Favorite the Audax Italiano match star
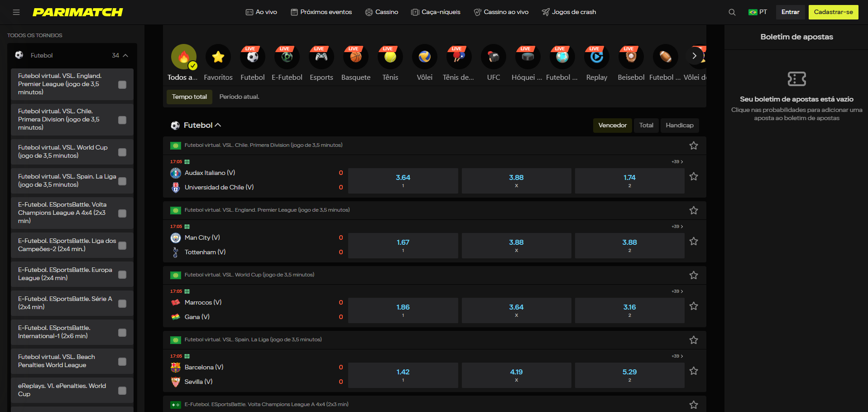The height and width of the screenshot is (412, 868). pyautogui.click(x=694, y=176)
